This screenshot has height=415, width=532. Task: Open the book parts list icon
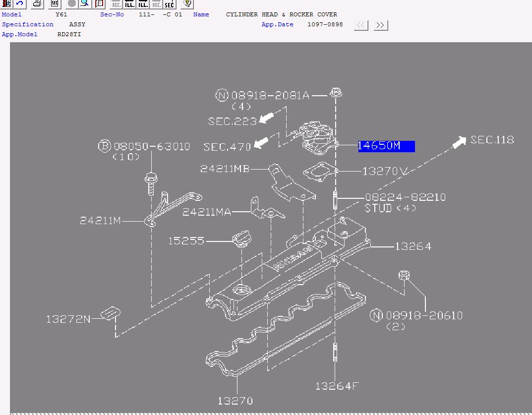[x=99, y=4]
